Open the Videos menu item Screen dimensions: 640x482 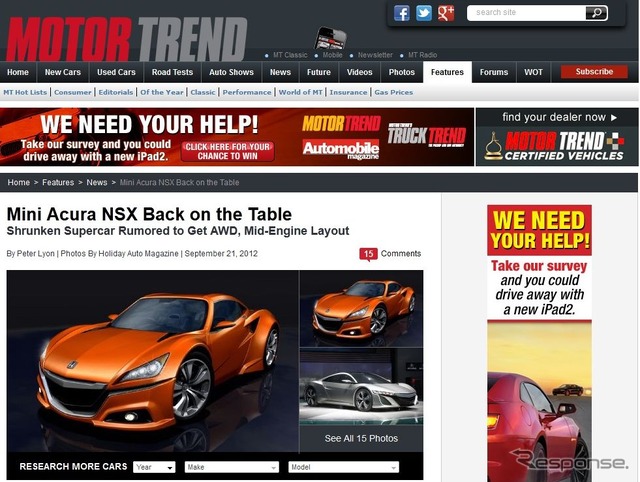360,72
